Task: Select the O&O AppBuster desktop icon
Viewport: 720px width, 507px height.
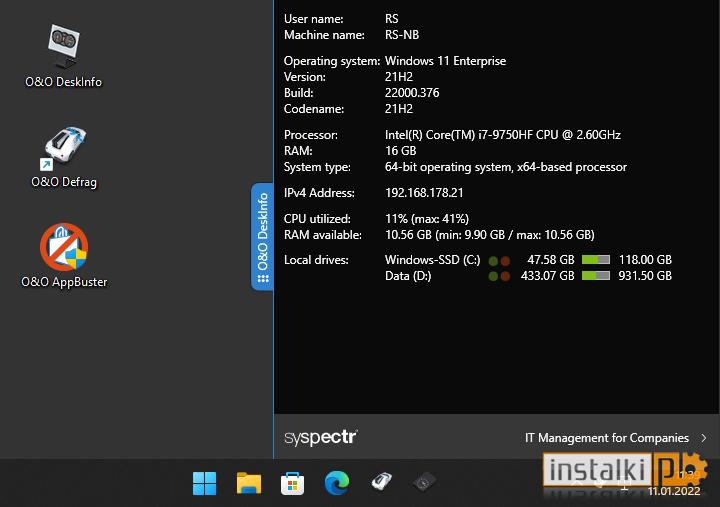Action: (64, 256)
